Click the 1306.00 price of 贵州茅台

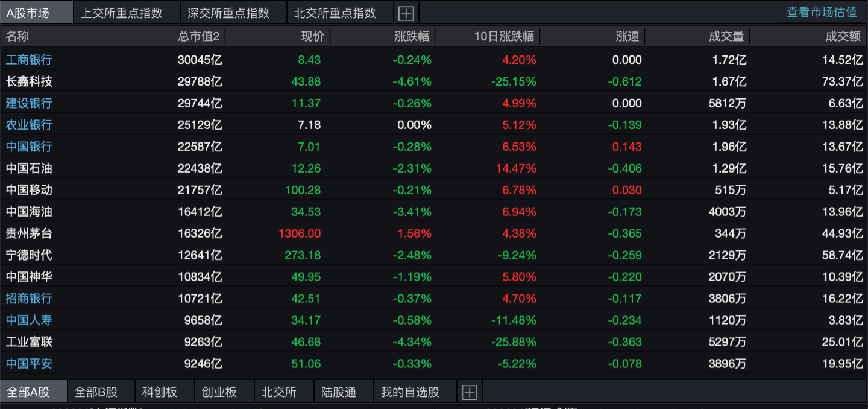[x=300, y=233]
